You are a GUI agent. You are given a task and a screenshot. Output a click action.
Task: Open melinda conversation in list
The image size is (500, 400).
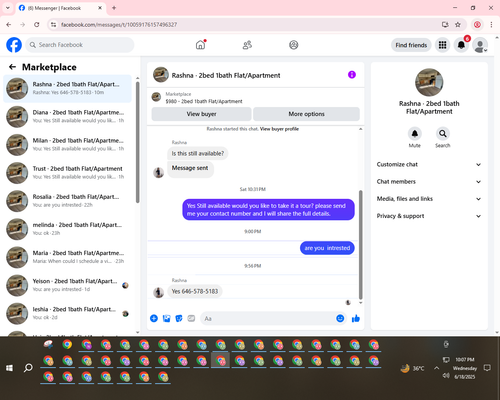[x=67, y=229]
